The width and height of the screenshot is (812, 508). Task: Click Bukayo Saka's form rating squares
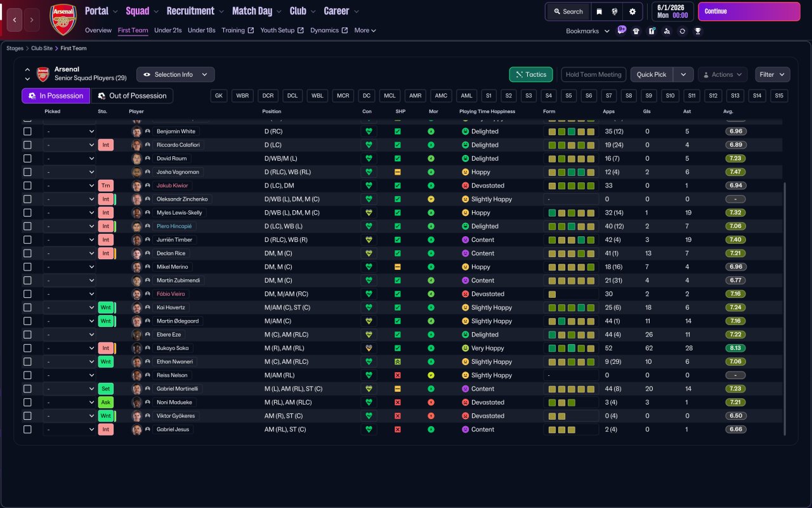(571, 348)
